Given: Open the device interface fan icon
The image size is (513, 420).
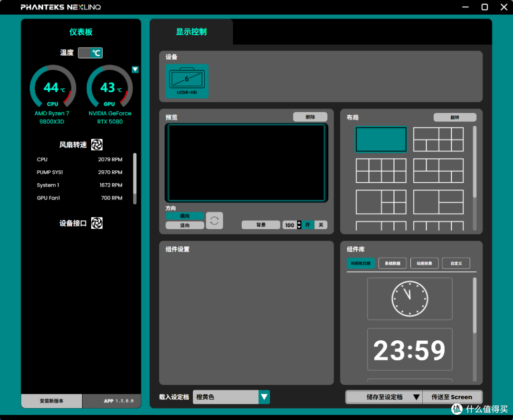Looking at the screenshot, I should coord(97,223).
